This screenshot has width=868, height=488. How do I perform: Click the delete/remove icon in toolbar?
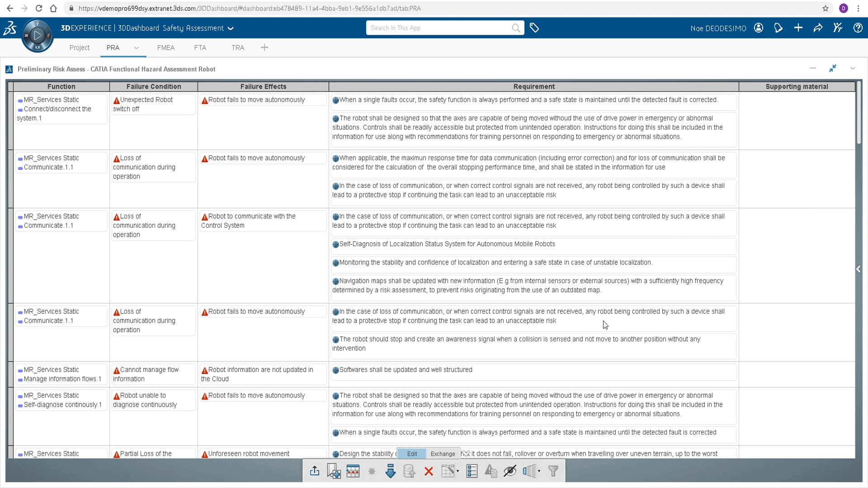pyautogui.click(x=428, y=471)
